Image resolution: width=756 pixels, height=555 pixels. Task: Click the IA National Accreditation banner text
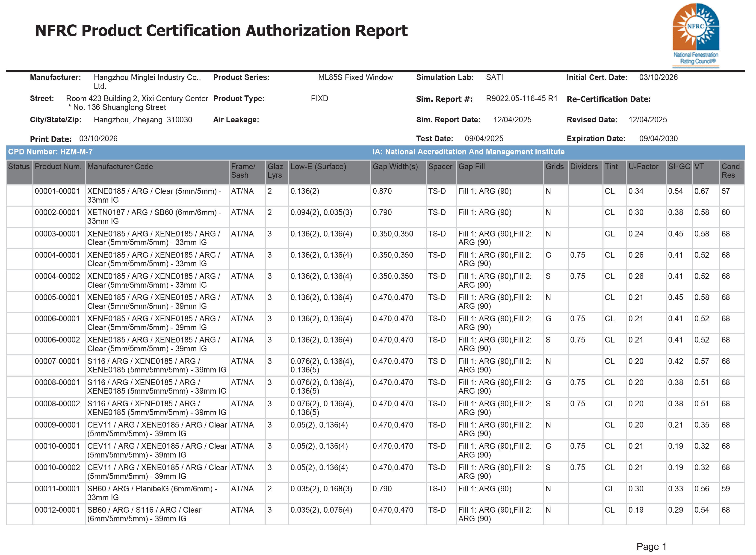[468, 152]
